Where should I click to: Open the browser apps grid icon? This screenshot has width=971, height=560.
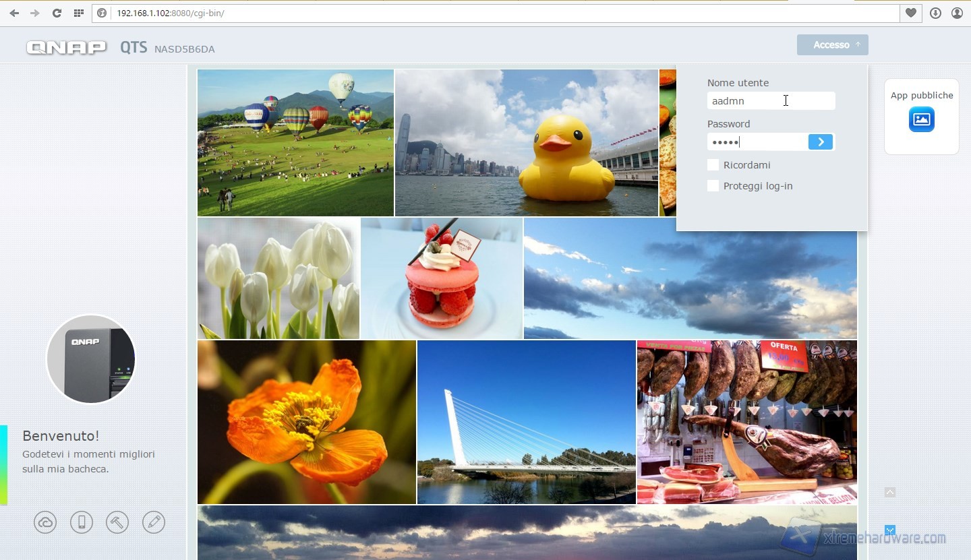point(78,13)
